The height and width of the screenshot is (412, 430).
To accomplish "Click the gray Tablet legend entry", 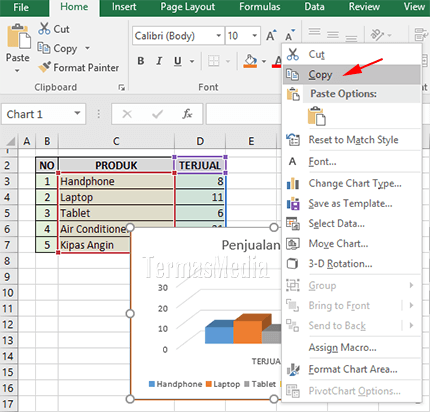I will (x=260, y=384).
